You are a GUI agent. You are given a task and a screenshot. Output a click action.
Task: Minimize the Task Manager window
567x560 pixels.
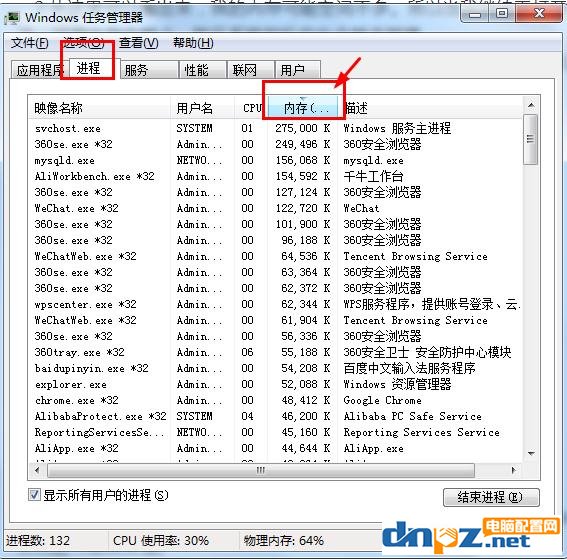475,14
